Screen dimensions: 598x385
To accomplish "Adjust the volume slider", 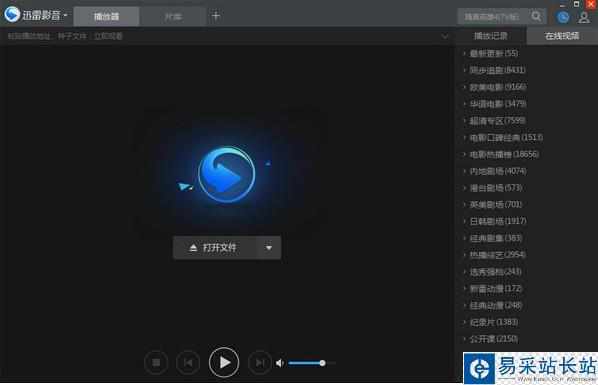I will 312,363.
